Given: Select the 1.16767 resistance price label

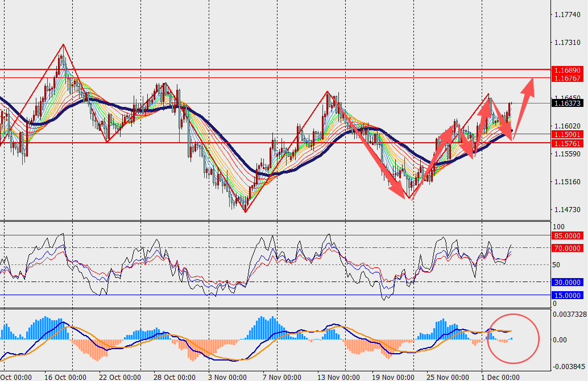Looking at the screenshot, I should 568,77.
